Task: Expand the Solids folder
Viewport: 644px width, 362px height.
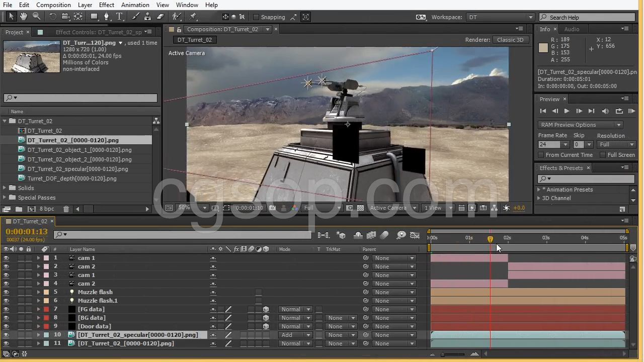Action: [x=5, y=188]
